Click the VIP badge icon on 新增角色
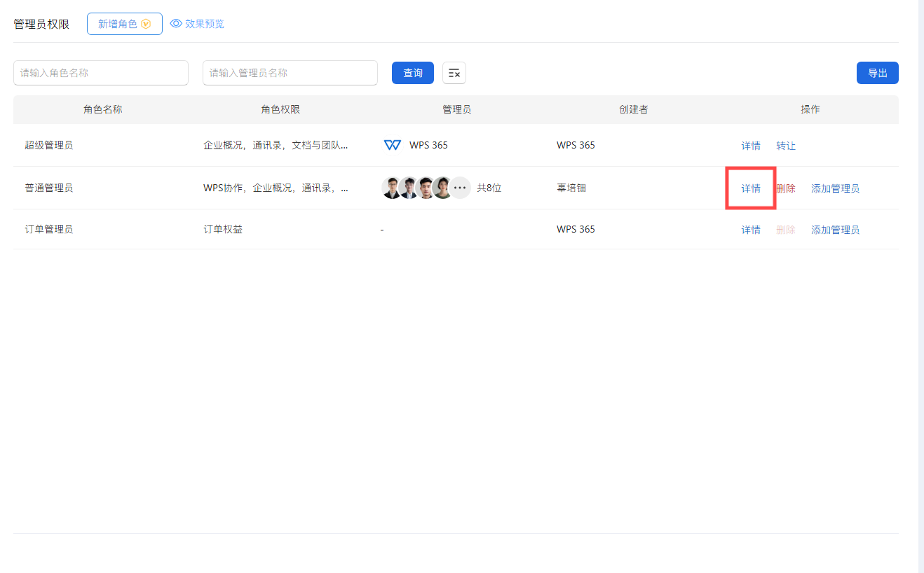Screen dimensions: 924x573 [x=146, y=24]
